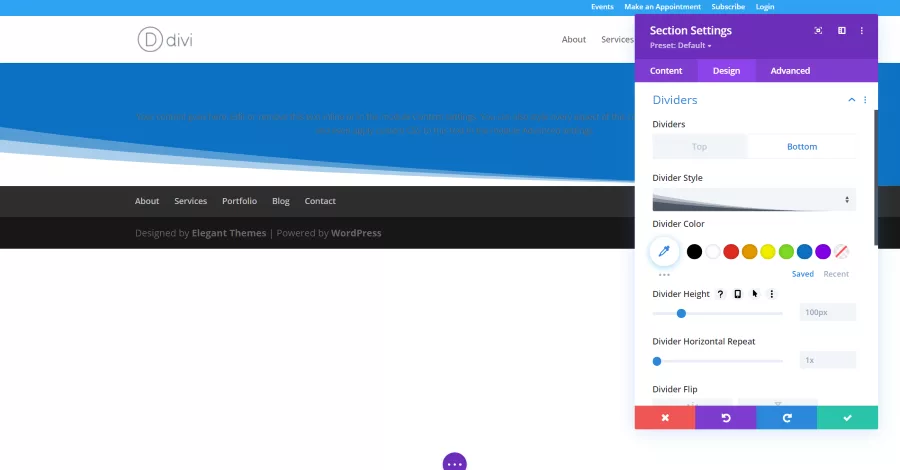Pick white color swatch
The image size is (900, 470).
(x=712, y=251)
